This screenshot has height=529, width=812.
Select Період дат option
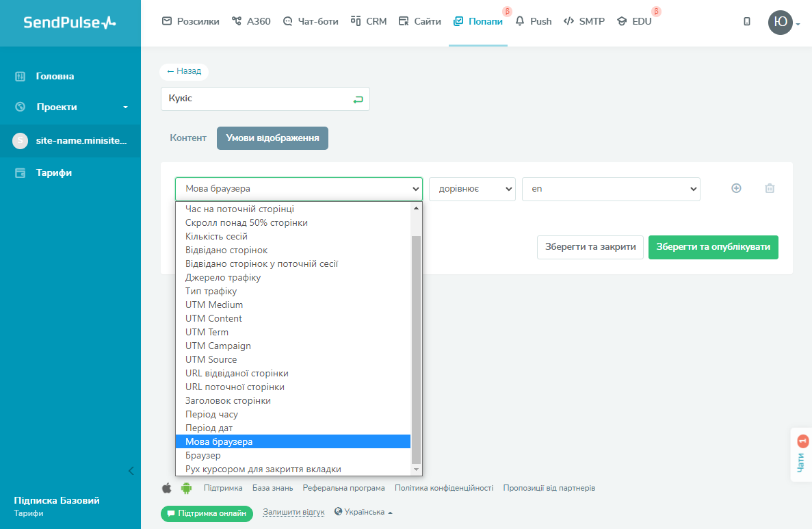pos(293,428)
